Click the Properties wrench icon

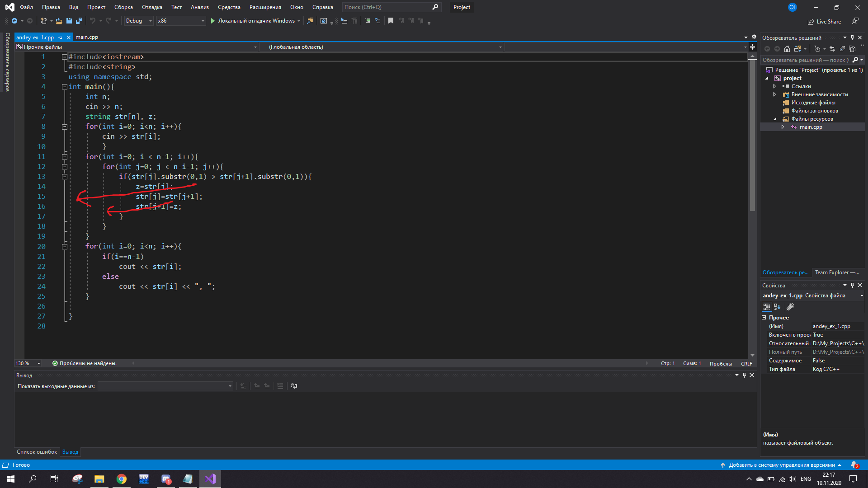pyautogui.click(x=790, y=307)
